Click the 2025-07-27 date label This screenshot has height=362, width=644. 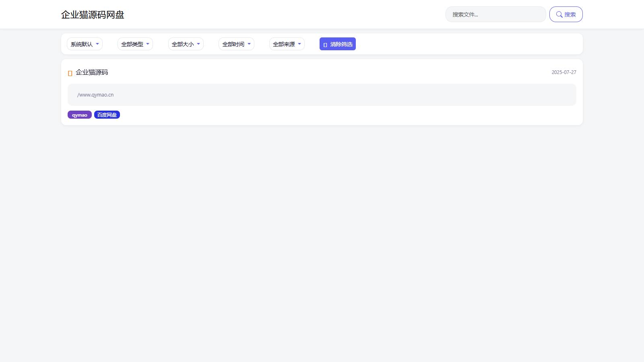(563, 72)
